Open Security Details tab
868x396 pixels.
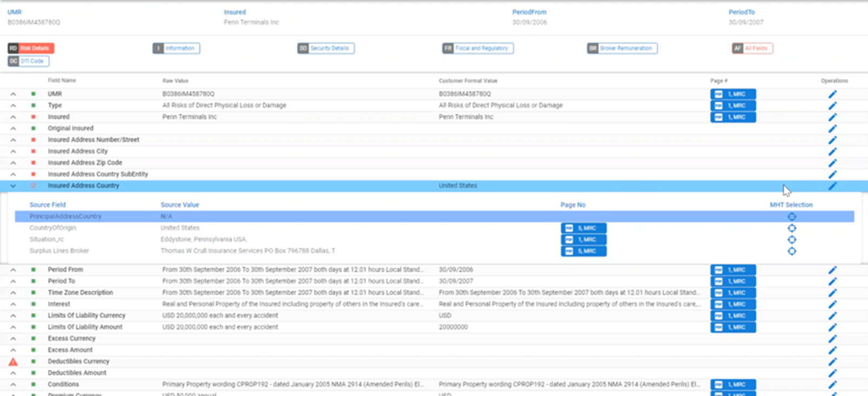coord(326,48)
